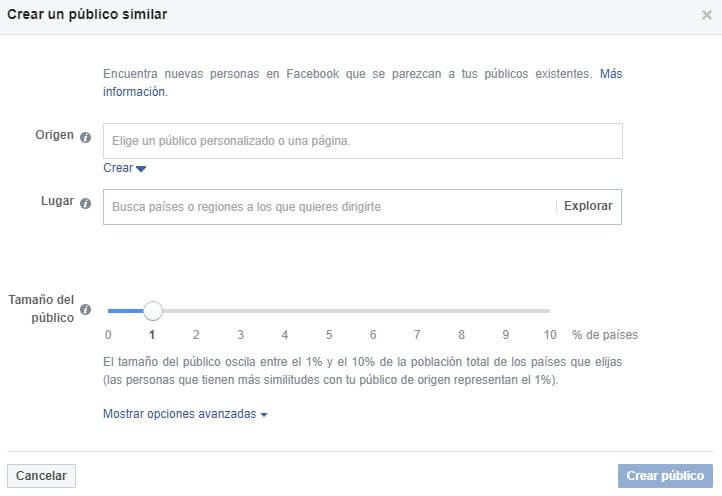
Task: Click the Explorar button in Lugar field
Action: (588, 207)
